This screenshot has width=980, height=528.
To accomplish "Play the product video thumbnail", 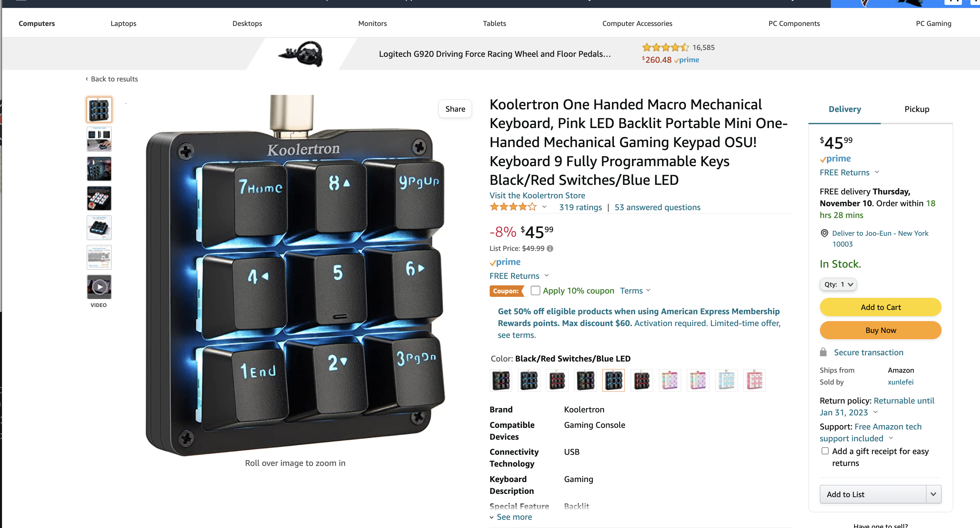I will (x=99, y=287).
